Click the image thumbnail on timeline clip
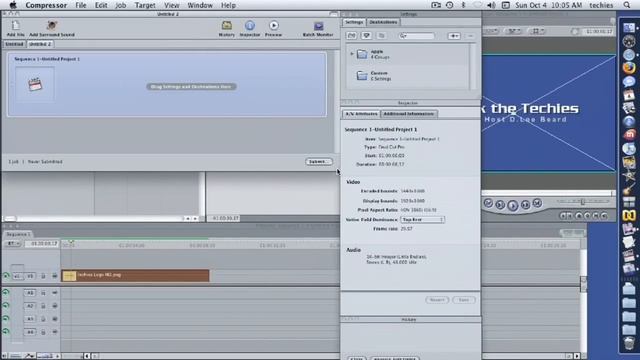The image size is (640, 360). [69, 276]
